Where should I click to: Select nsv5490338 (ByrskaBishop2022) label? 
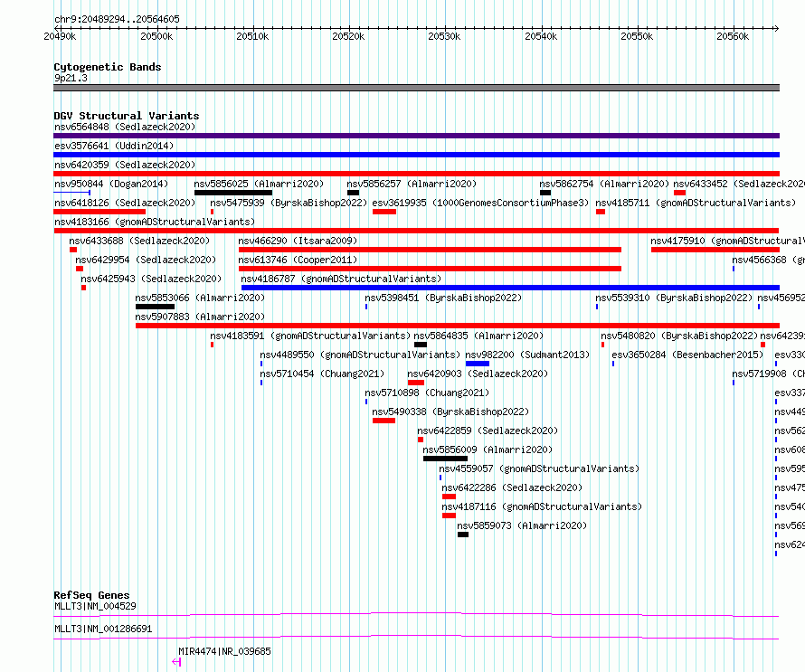point(450,412)
